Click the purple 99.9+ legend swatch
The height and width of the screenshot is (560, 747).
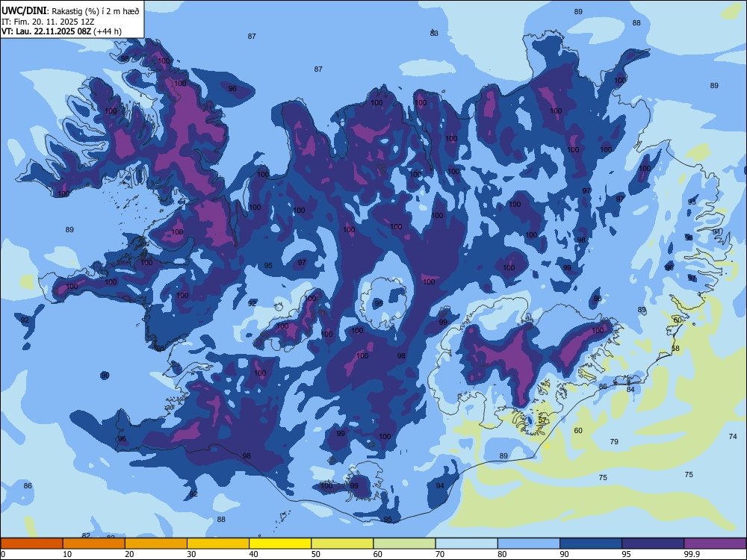pos(715,544)
